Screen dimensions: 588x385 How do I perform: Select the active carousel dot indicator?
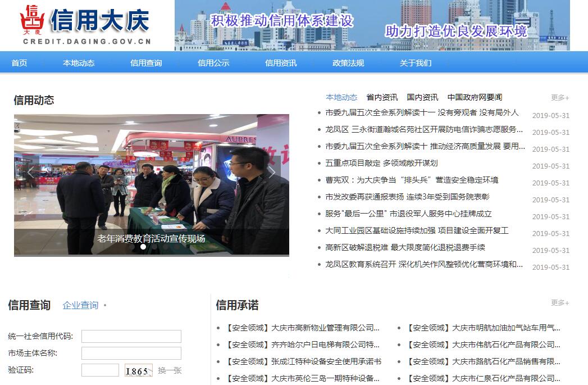143,247
